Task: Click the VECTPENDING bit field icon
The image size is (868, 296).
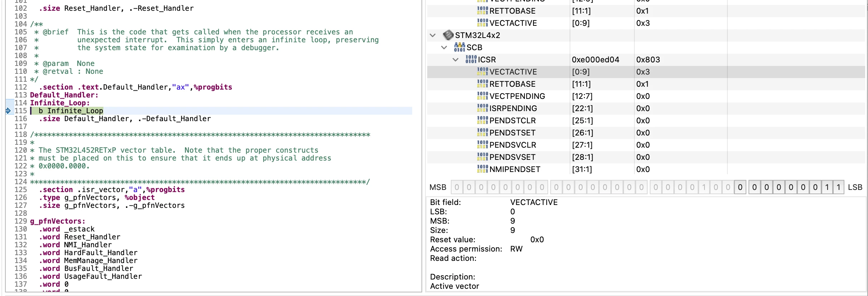Action: (482, 96)
